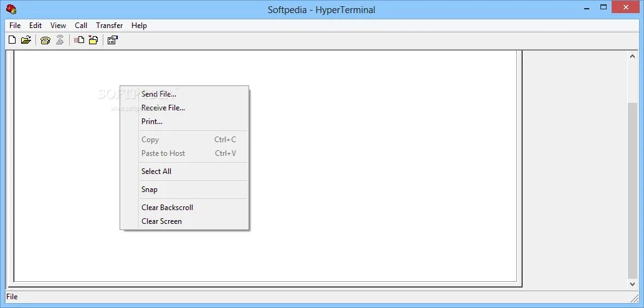Image resolution: width=644 pixels, height=308 pixels.
Task: Click the HyperTerminal icon in the title bar
Action: coord(11,9)
